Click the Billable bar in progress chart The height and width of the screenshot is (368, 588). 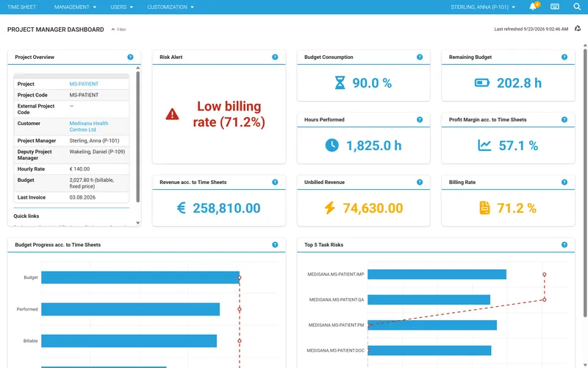pyautogui.click(x=129, y=341)
